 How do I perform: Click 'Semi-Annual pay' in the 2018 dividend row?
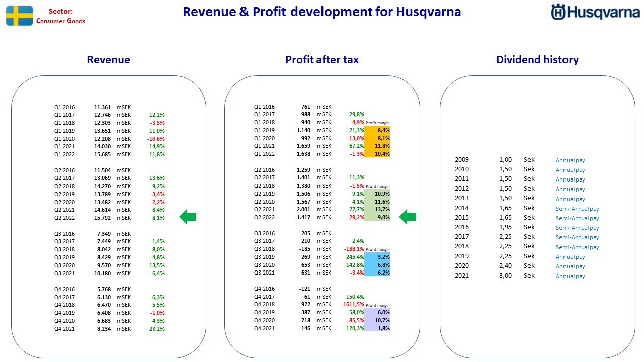(x=578, y=247)
